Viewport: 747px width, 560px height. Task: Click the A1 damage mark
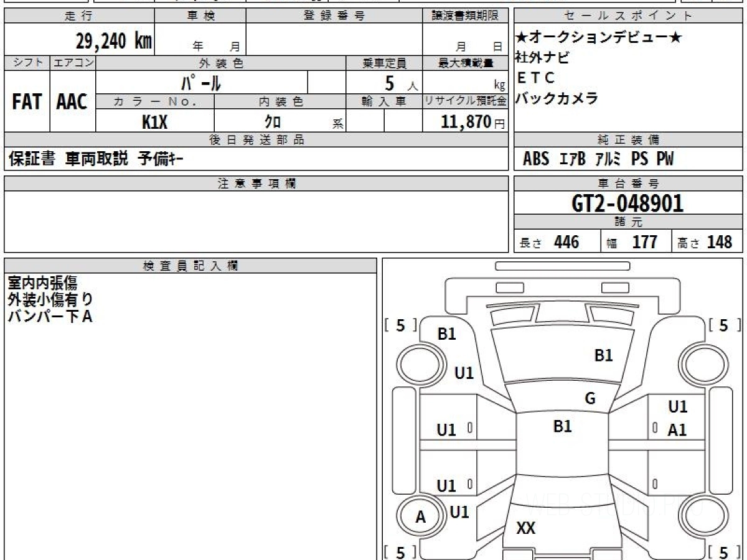tap(677, 429)
